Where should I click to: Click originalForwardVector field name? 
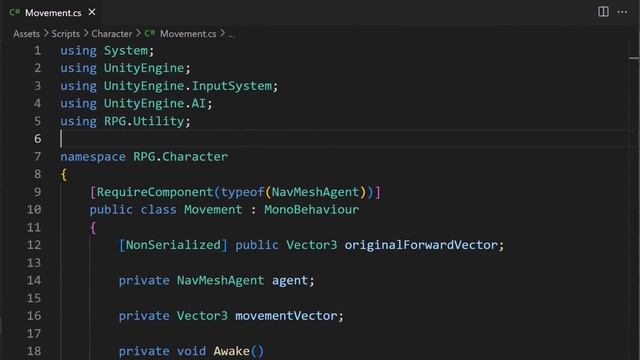421,245
